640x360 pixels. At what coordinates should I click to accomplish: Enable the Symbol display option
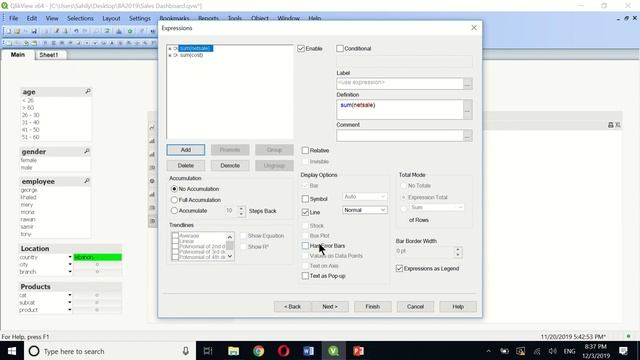305,199
